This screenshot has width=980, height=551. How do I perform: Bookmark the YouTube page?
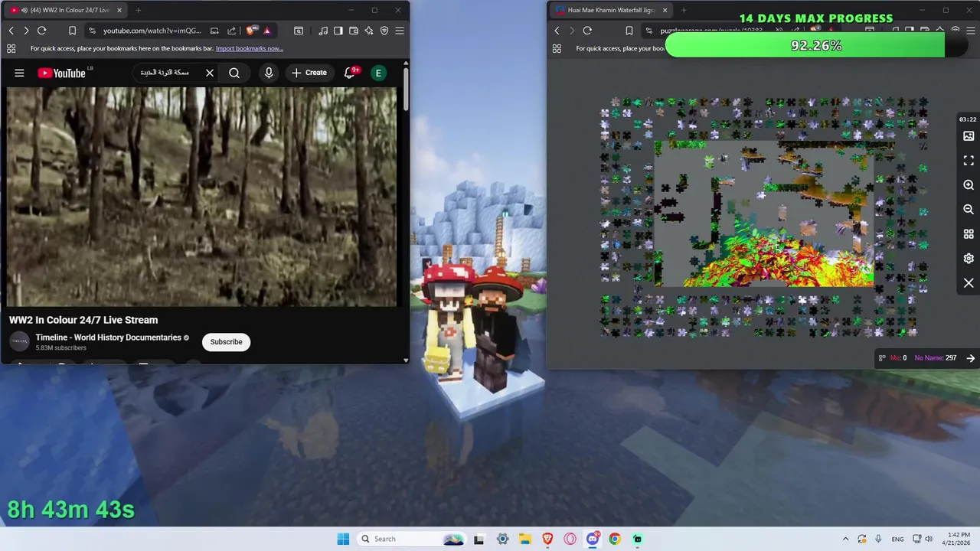pyautogui.click(x=72, y=31)
